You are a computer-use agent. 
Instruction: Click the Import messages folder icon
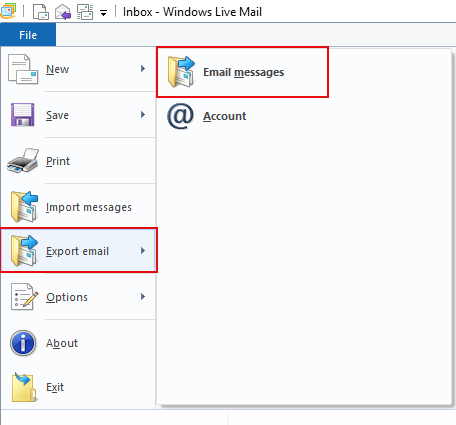[24, 207]
